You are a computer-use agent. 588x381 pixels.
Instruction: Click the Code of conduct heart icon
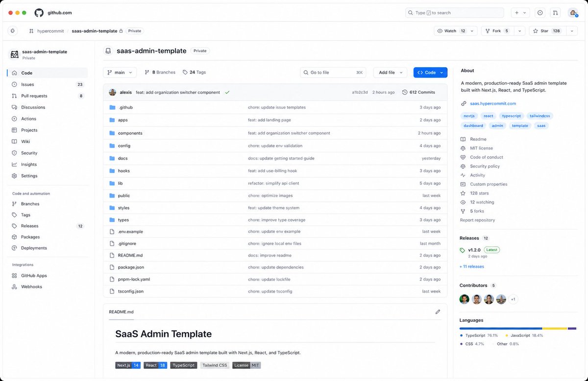[463, 157]
